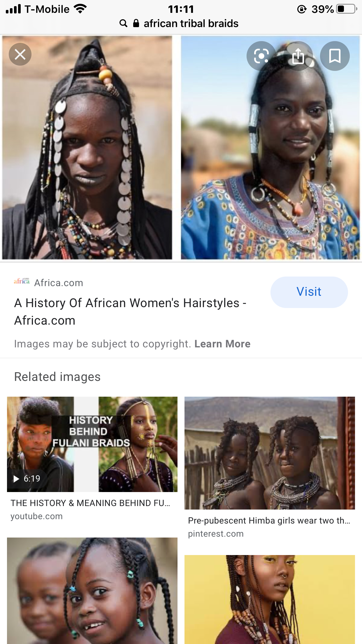Save image with the bookmark icon
The width and height of the screenshot is (362, 644).
[335, 56]
